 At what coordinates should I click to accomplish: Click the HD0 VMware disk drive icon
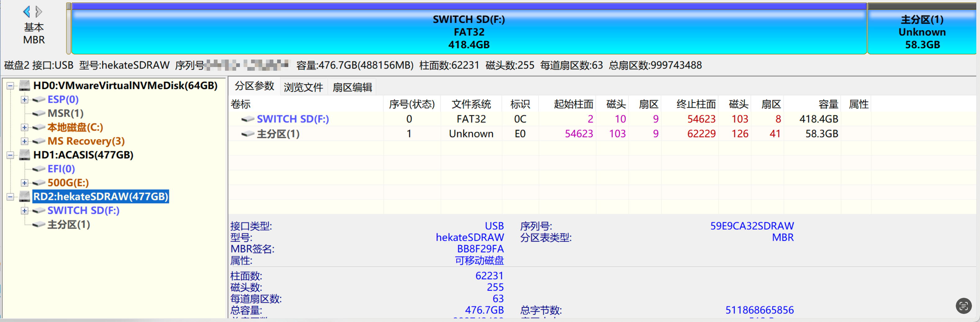coord(25,86)
